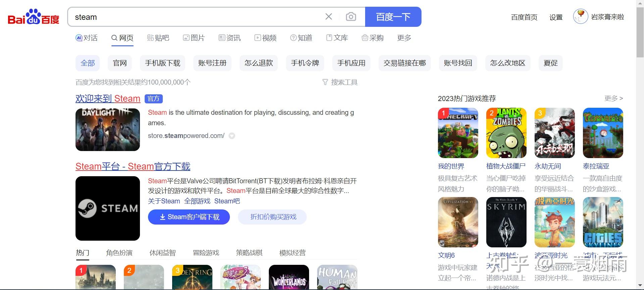Switch to 文库 tab

click(x=337, y=38)
